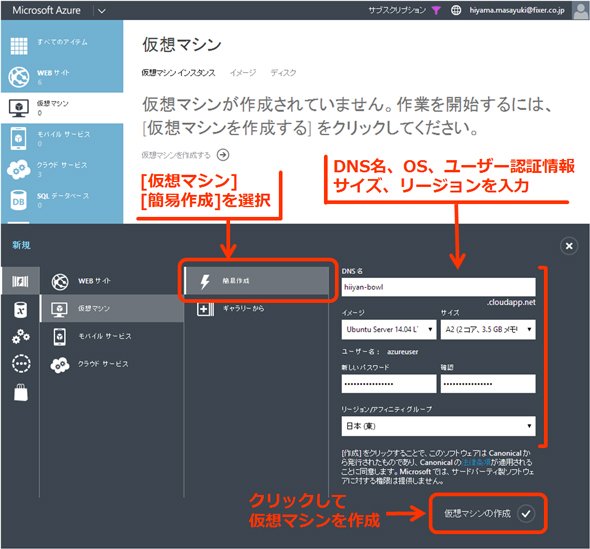Click the 仮想マシン monitor icon in New panel
Viewport: 590px width, 549px height.
(59, 309)
